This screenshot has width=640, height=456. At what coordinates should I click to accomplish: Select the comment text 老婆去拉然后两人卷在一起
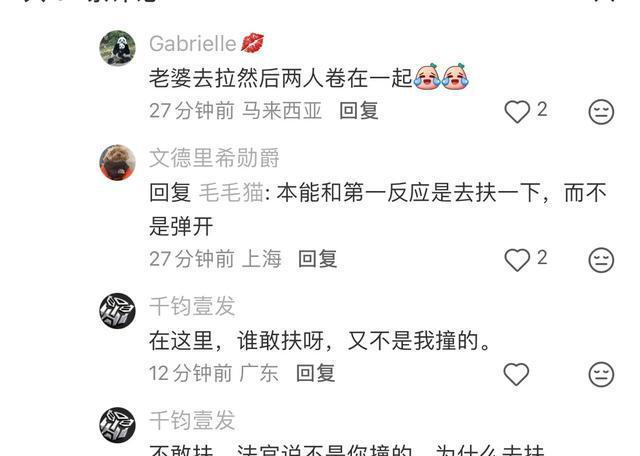(280, 78)
